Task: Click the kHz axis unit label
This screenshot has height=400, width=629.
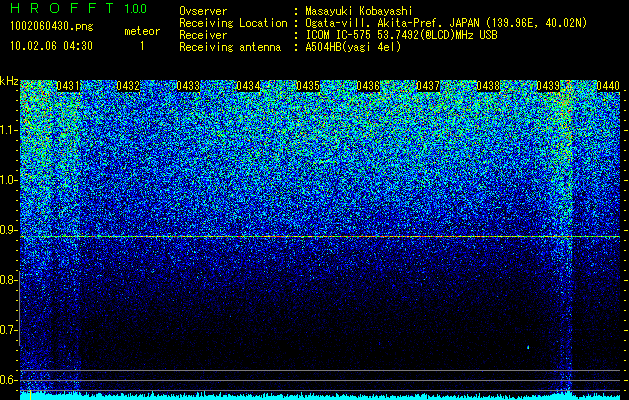Action: pyautogui.click(x=9, y=81)
